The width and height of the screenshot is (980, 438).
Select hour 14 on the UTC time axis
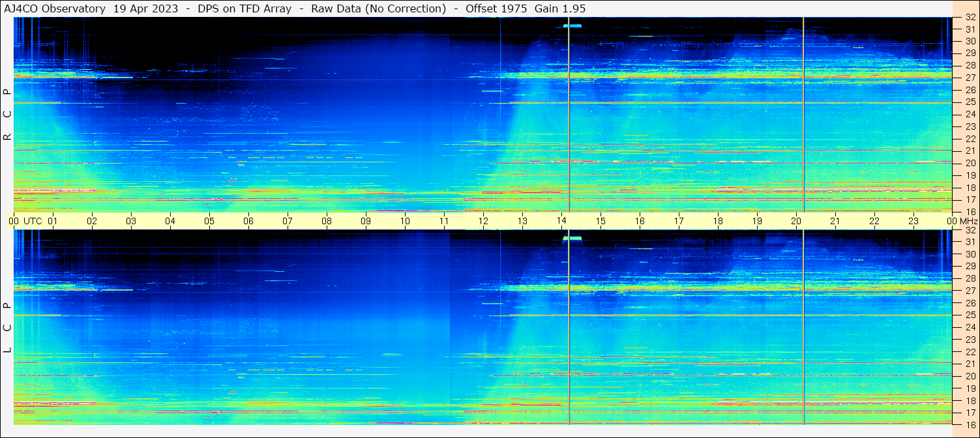(x=561, y=221)
